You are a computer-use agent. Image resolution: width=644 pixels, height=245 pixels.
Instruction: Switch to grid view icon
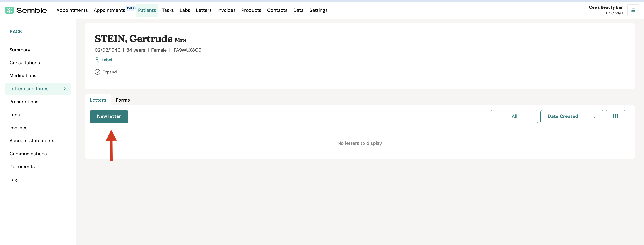[615, 116]
